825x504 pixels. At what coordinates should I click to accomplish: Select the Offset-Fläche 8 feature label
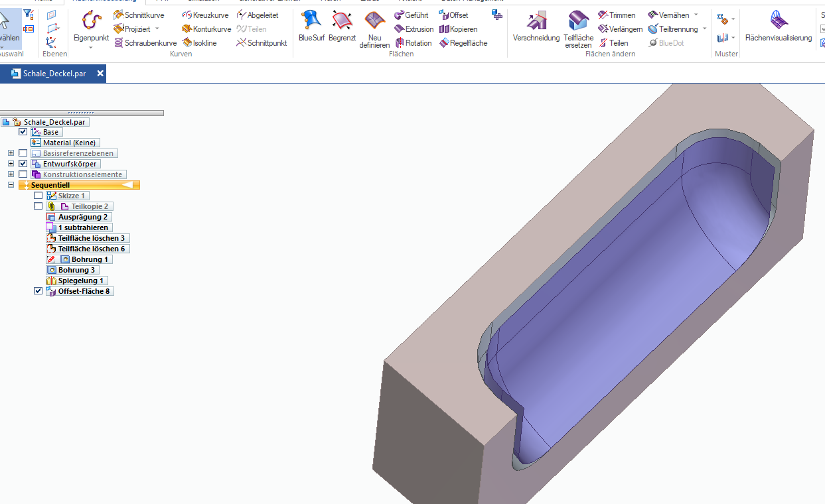(84, 291)
